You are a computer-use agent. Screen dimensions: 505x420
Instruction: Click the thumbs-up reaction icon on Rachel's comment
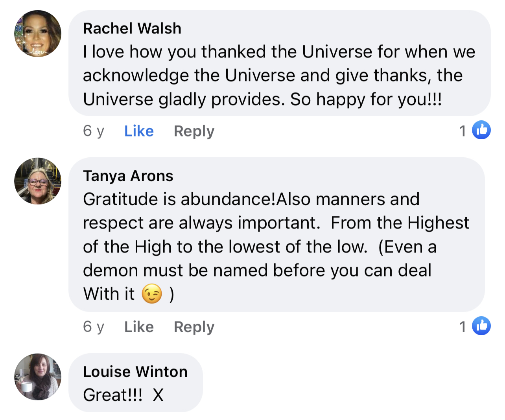481,130
